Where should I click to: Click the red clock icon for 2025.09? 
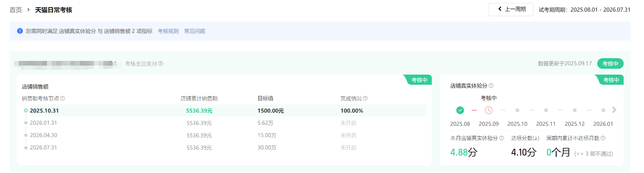coord(489,110)
